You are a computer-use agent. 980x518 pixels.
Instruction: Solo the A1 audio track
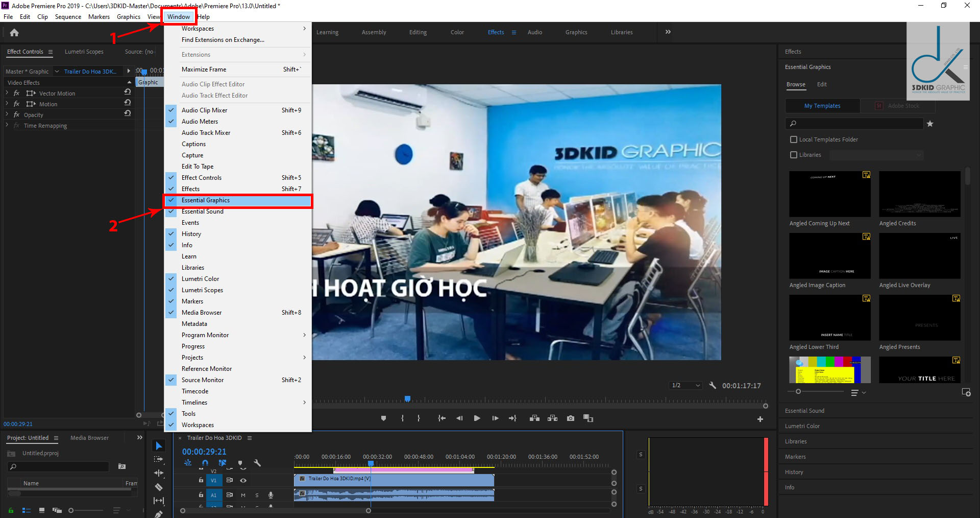point(257,495)
